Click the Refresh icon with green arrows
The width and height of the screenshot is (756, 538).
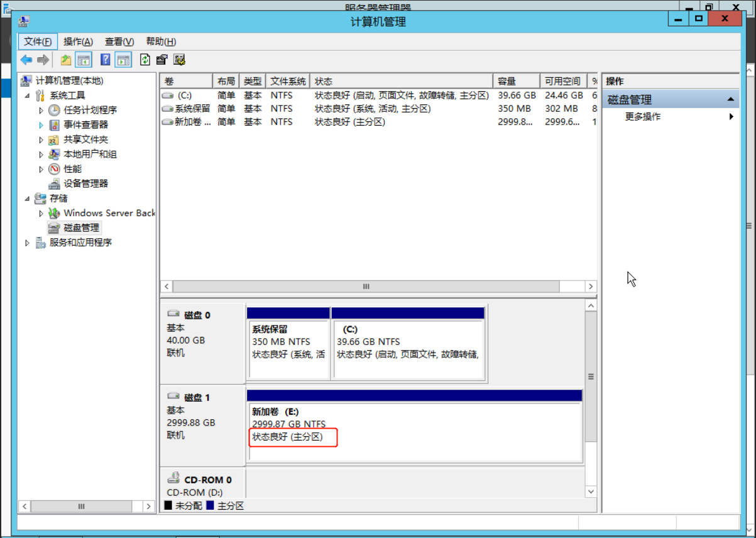coord(145,60)
